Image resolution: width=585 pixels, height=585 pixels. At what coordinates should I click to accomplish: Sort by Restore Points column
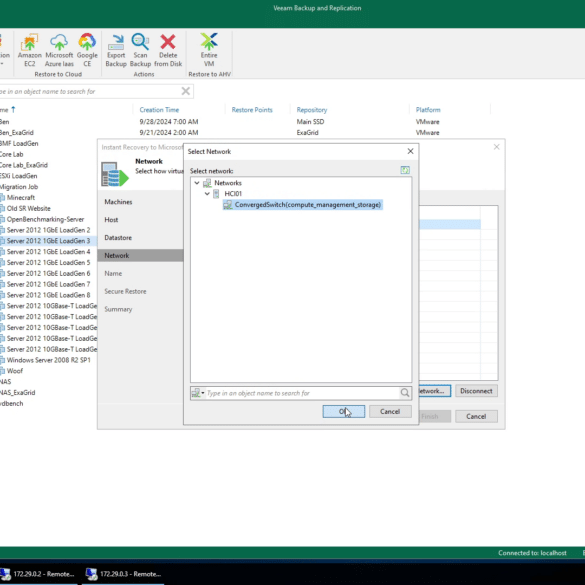(x=252, y=110)
